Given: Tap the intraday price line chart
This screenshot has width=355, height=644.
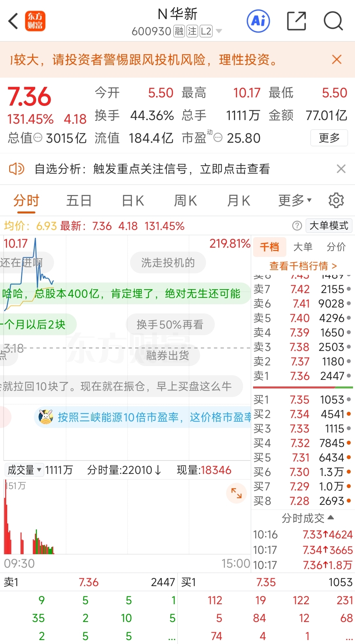Looking at the screenshot, I should tap(127, 348).
